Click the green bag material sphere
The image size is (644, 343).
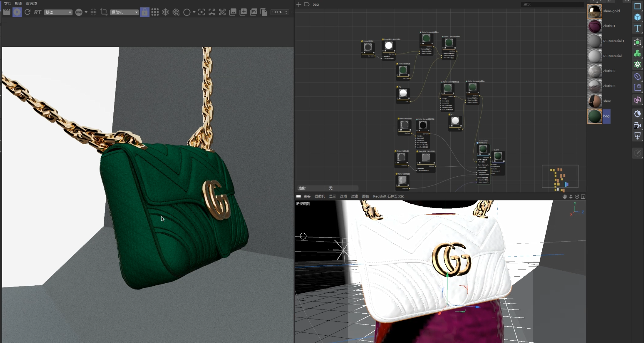[x=595, y=116]
